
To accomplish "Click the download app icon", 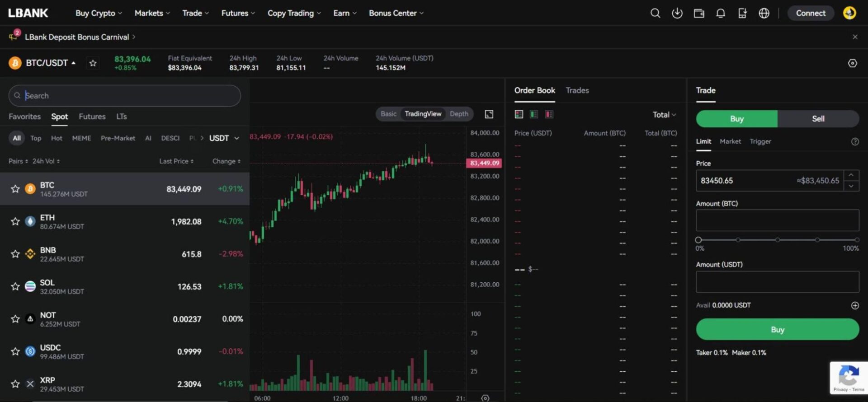I will click(x=677, y=13).
